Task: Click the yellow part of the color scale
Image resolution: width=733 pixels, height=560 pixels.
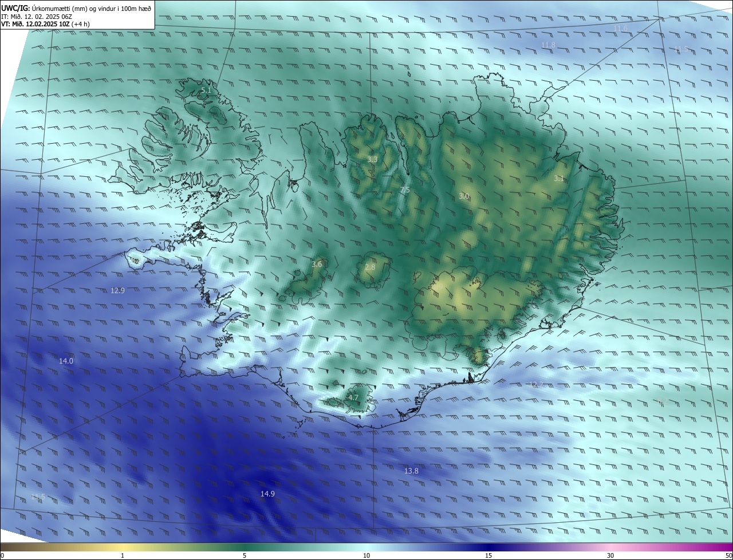Action: pos(123,547)
